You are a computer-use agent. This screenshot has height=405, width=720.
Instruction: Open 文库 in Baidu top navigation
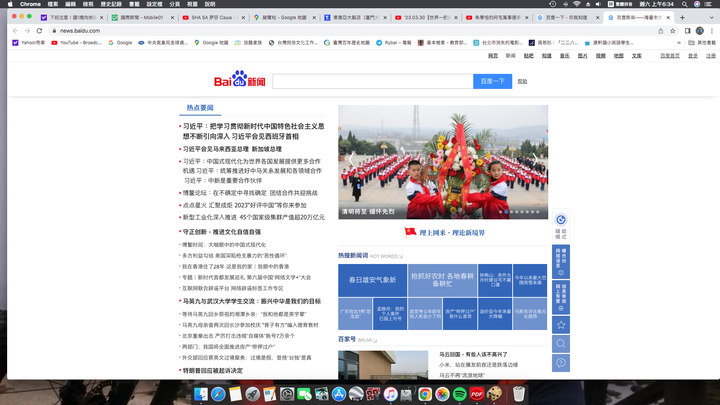(x=636, y=56)
